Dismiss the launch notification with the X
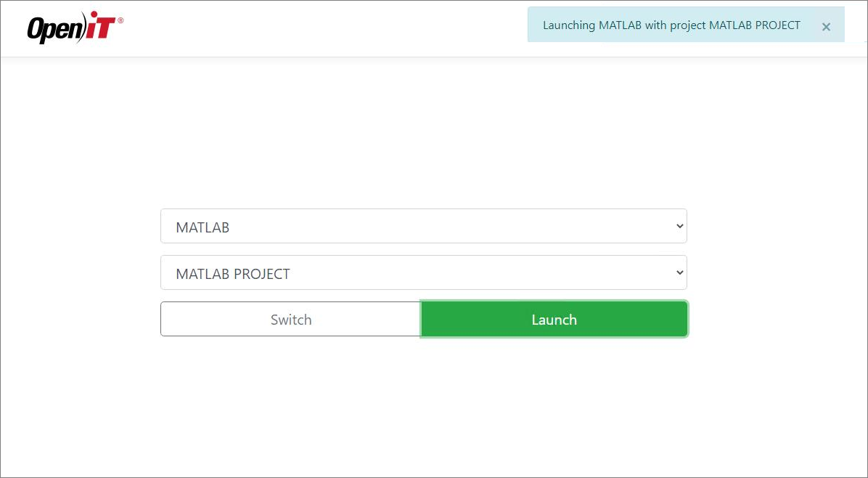 point(826,28)
